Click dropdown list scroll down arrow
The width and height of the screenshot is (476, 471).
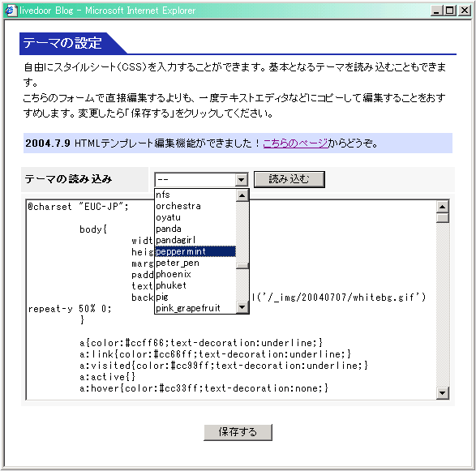(242, 307)
